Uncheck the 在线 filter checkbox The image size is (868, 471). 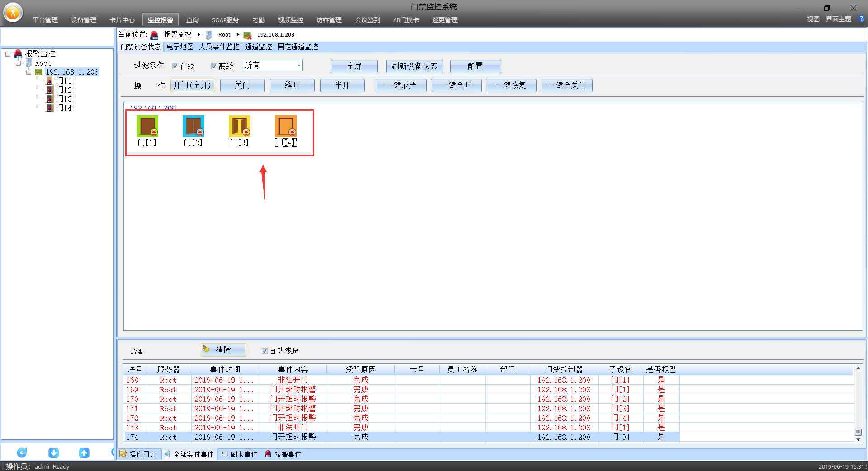coord(175,66)
